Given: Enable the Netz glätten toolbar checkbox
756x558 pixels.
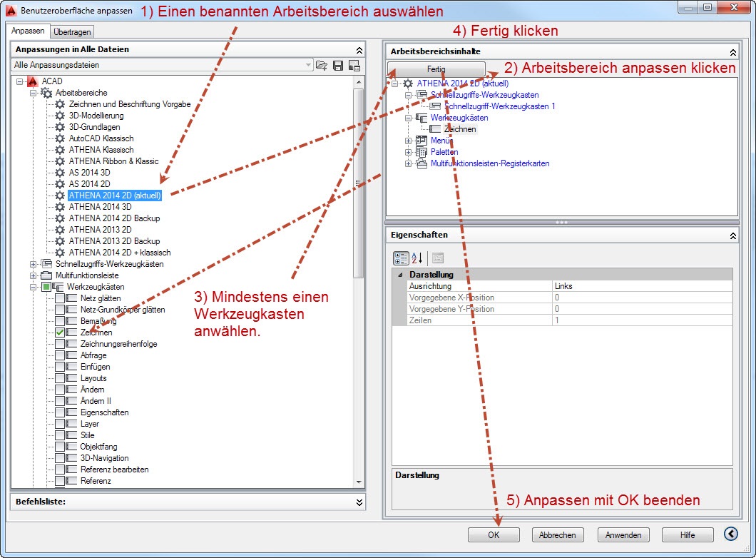Looking at the screenshot, I should [61, 298].
